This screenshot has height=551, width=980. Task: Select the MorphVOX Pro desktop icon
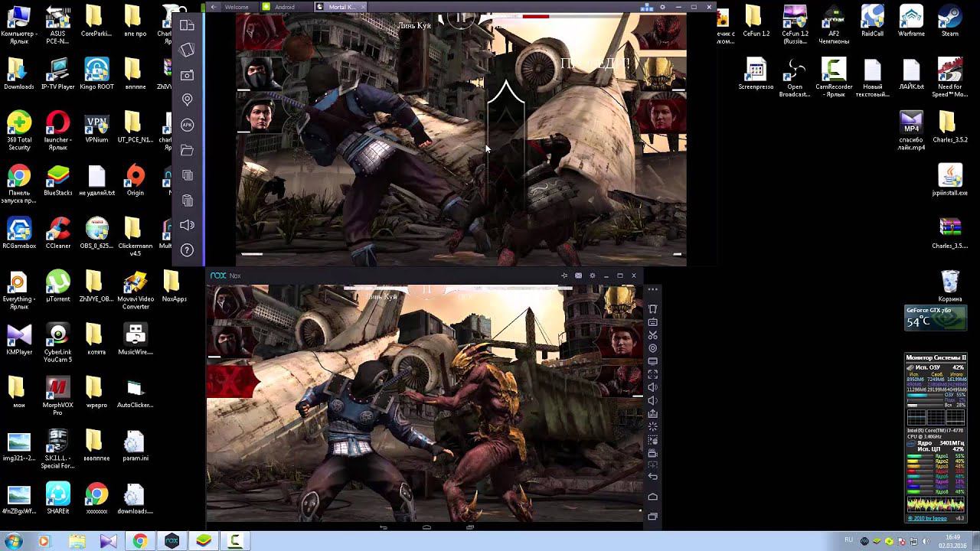pos(58,396)
